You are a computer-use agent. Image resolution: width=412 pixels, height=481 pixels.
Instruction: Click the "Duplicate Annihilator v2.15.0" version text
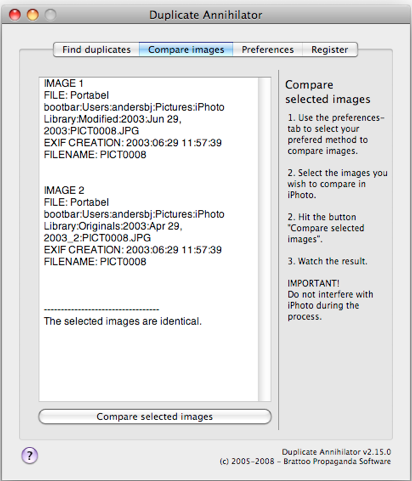coord(336,452)
